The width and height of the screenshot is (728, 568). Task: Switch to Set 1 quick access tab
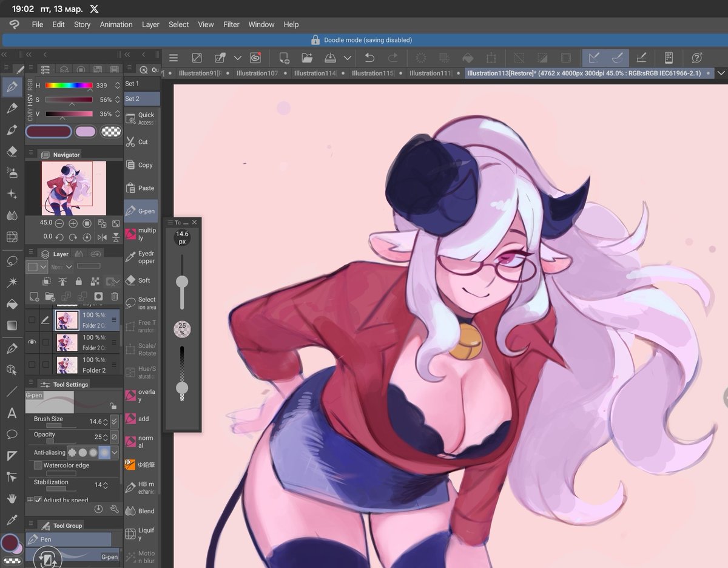coord(141,83)
